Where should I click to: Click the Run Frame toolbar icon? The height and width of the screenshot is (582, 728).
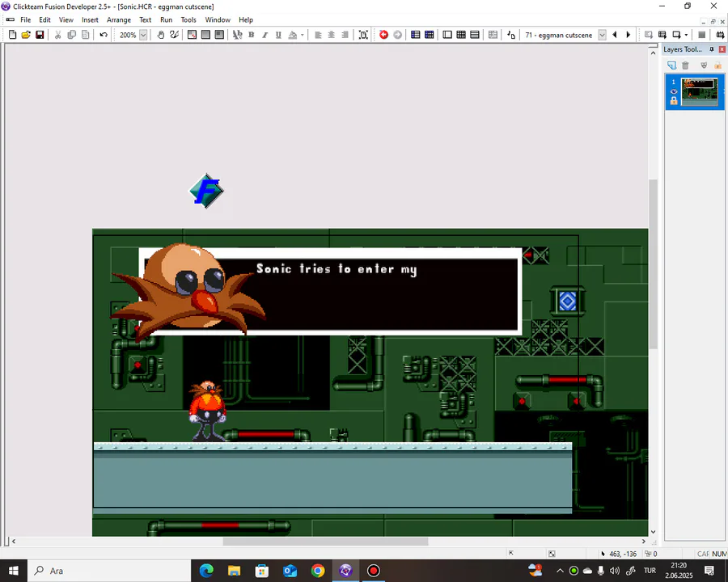coord(676,35)
